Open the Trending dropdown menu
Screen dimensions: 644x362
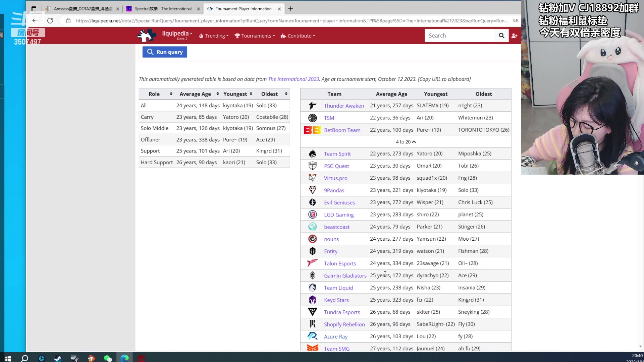click(x=214, y=36)
